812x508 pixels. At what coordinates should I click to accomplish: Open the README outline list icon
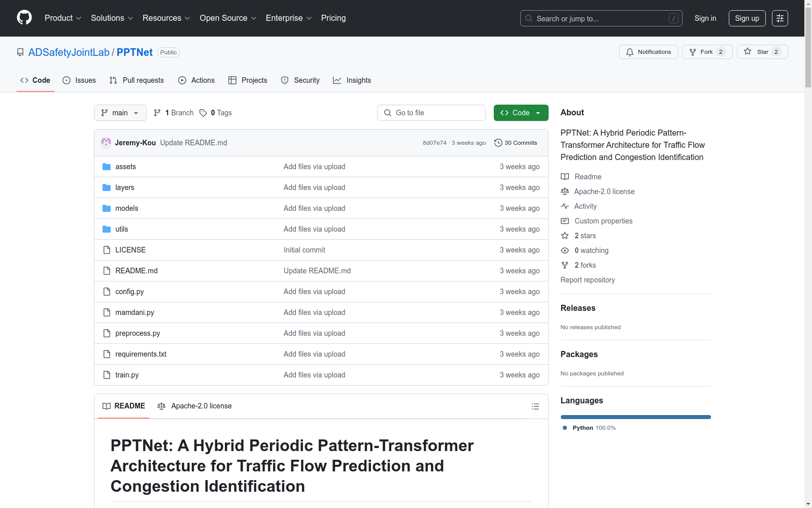[x=535, y=406]
